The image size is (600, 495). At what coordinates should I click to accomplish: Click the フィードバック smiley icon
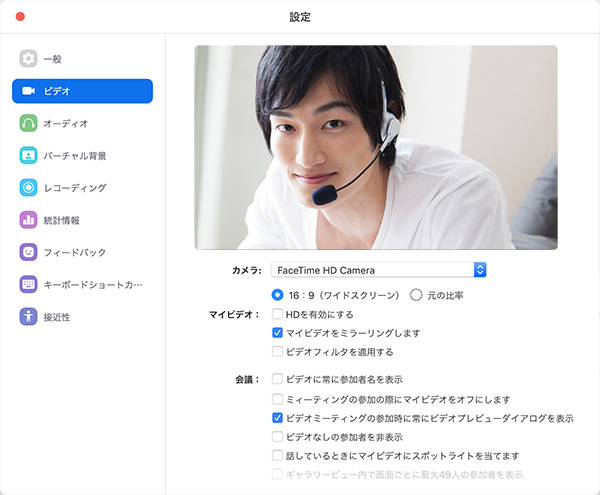coord(29,252)
